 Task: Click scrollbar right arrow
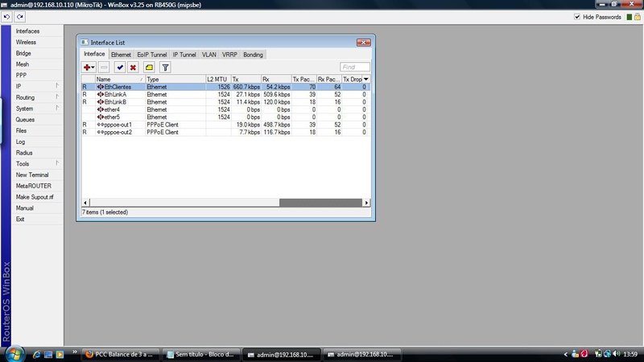[x=366, y=203]
